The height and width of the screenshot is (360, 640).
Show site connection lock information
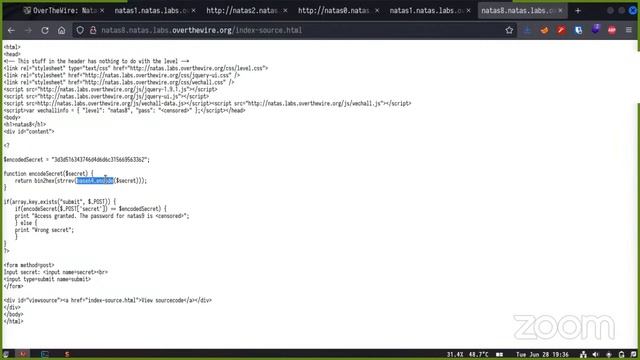click(x=93, y=30)
